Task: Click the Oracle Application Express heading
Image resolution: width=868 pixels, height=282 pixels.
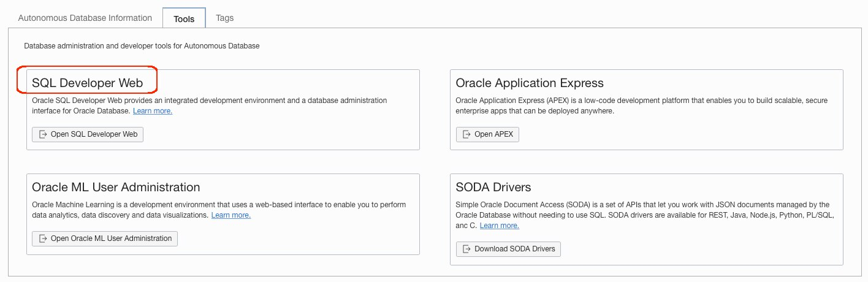Action: coord(530,83)
